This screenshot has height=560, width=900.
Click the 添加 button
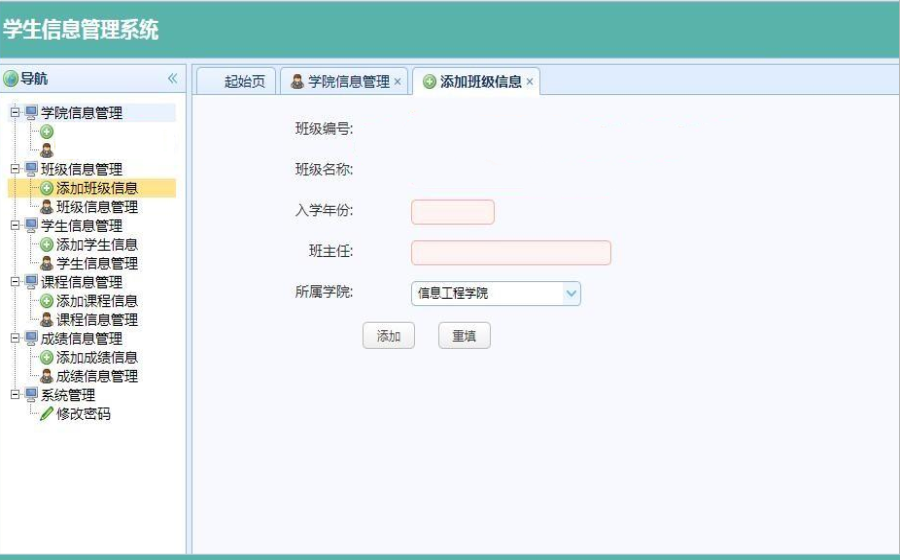(x=389, y=336)
